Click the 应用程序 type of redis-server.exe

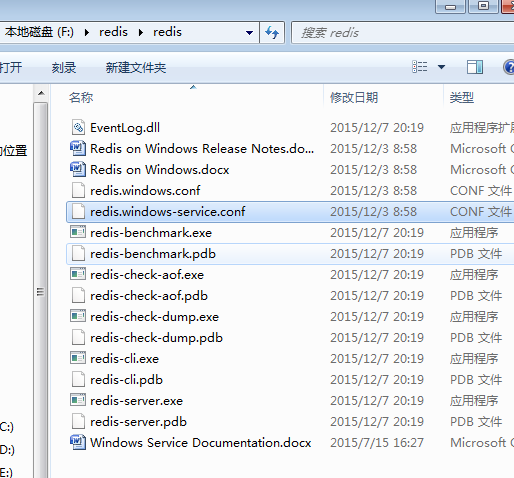[474, 401]
